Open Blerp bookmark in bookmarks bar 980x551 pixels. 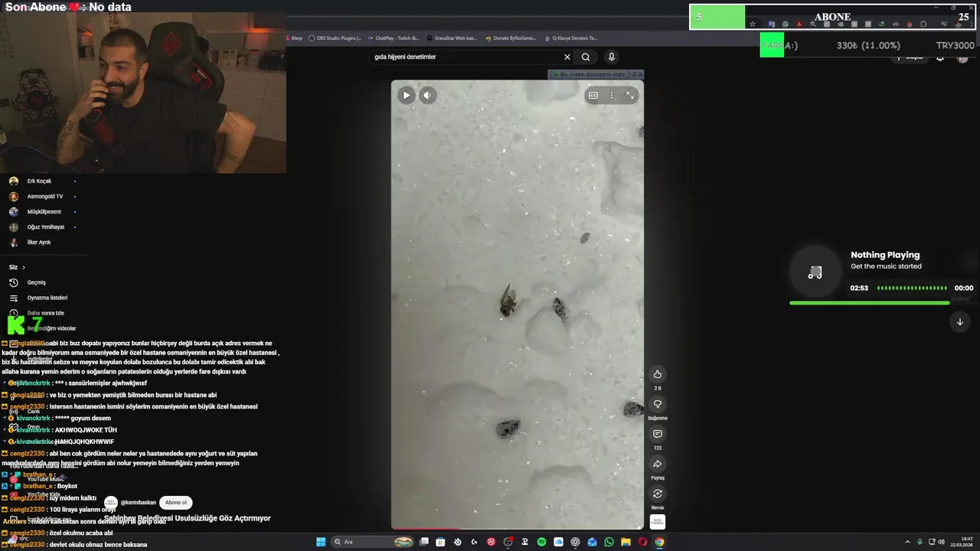click(x=294, y=37)
